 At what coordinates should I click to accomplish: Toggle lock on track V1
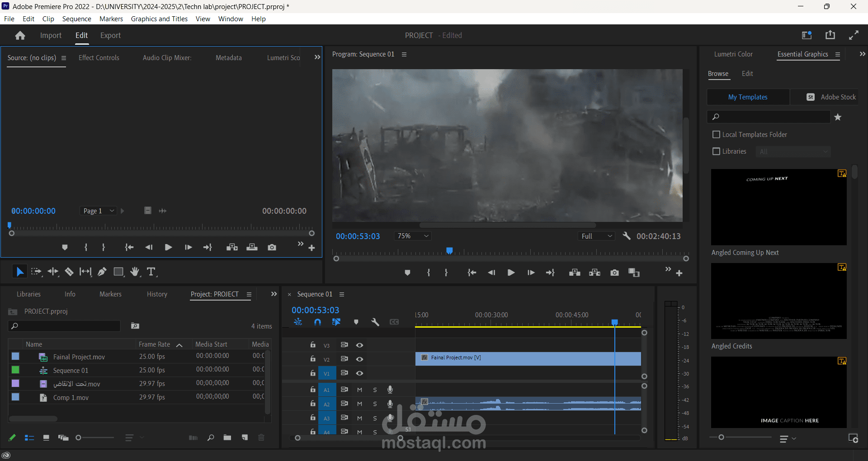pyautogui.click(x=313, y=373)
